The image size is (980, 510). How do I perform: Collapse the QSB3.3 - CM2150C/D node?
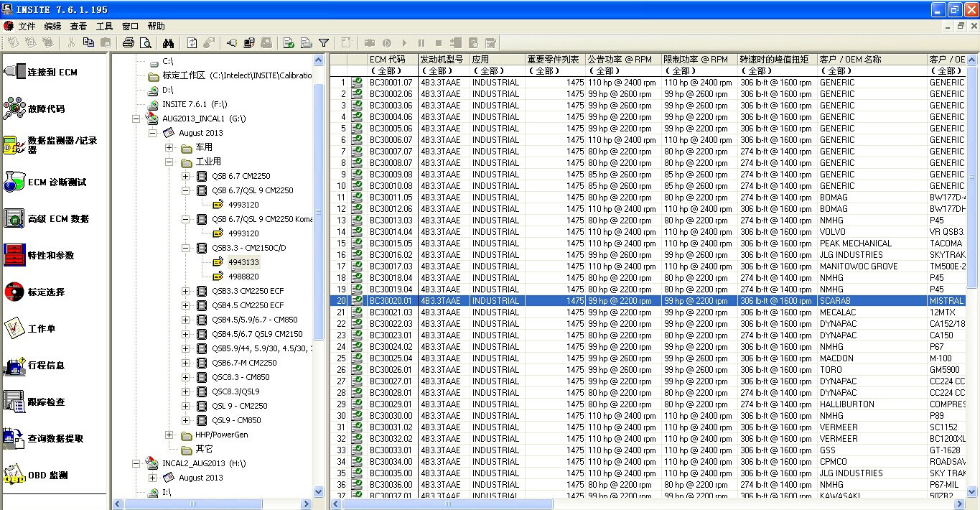click(186, 248)
